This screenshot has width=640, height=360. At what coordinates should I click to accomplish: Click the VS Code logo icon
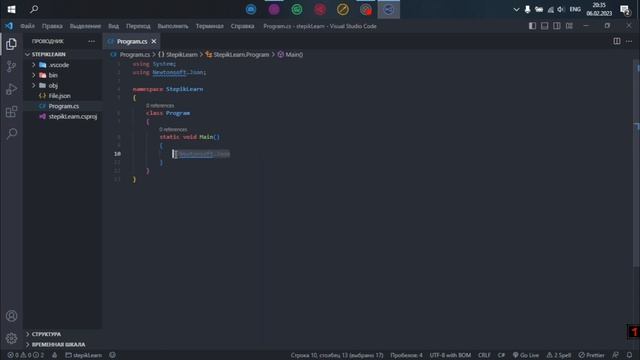click(x=9, y=26)
